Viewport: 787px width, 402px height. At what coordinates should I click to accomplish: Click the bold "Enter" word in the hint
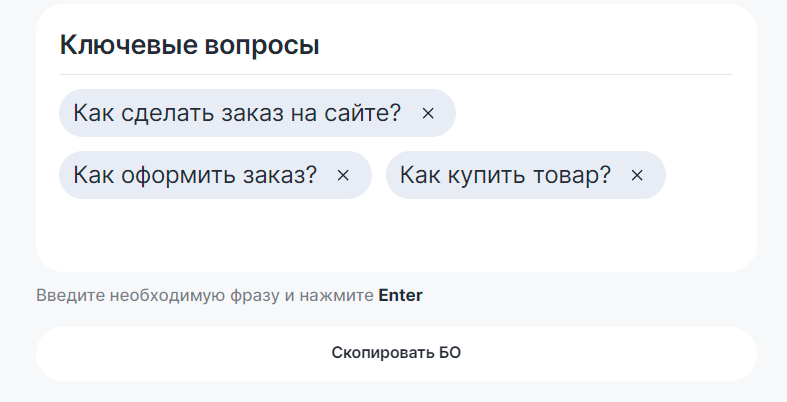point(400,295)
